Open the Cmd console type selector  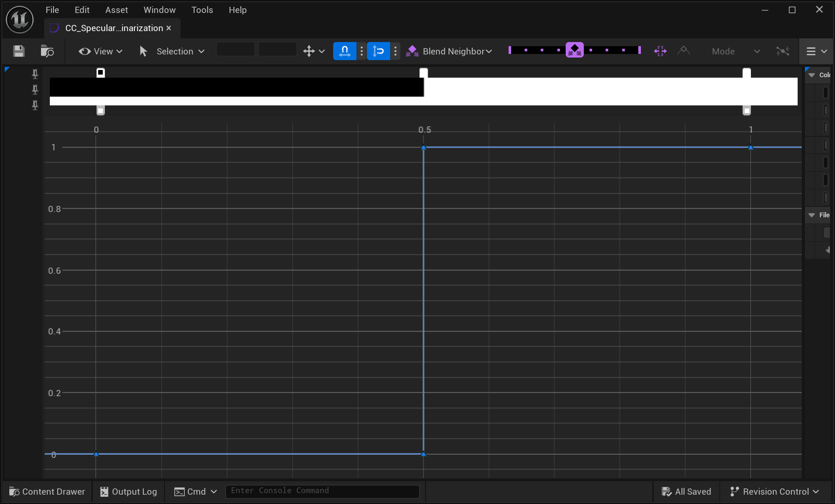196,492
